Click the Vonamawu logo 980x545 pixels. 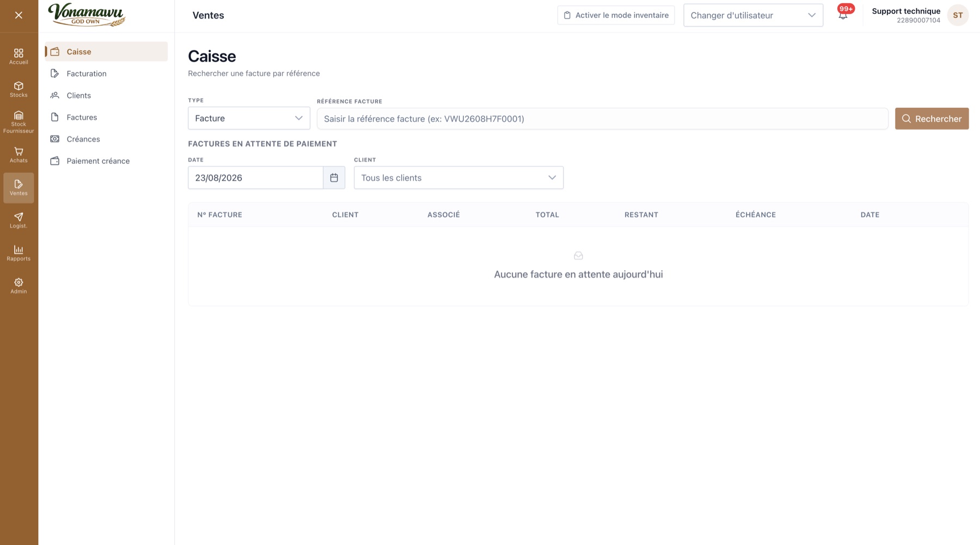(87, 15)
